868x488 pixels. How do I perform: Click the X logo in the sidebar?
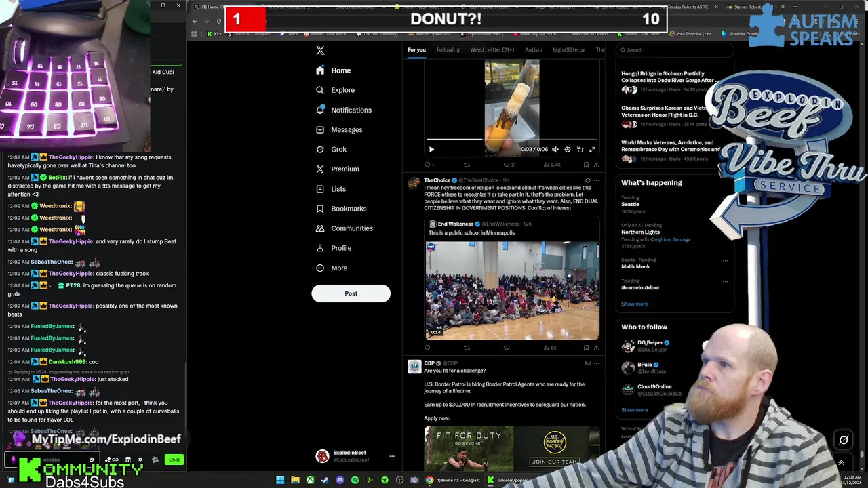coord(320,51)
